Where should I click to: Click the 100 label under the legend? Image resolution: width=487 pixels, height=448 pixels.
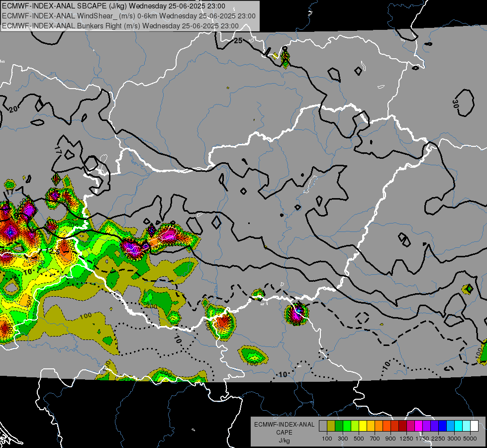[327, 439]
